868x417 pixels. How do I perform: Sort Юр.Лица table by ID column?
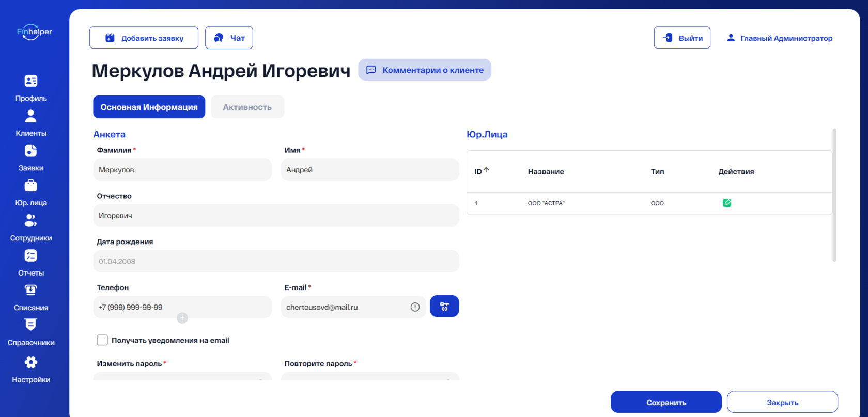pos(482,171)
